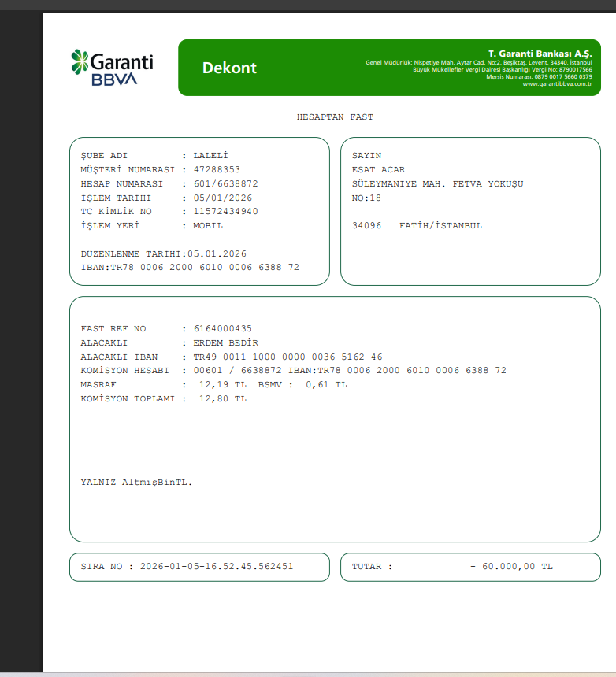Click the FAST ref no 6164000435

222,329
